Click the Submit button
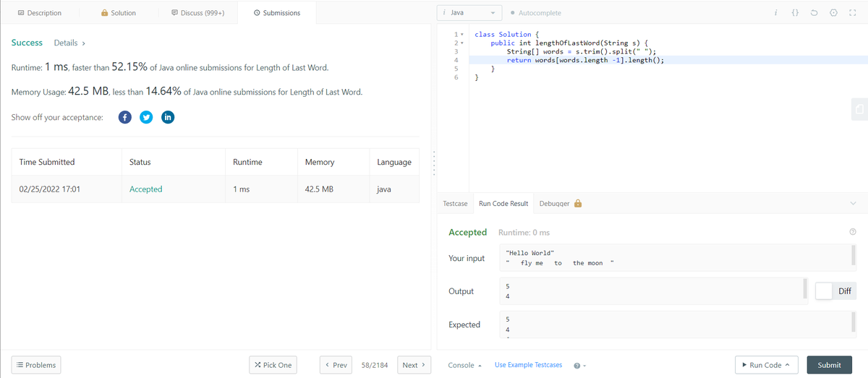The height and width of the screenshot is (378, 868). point(829,365)
